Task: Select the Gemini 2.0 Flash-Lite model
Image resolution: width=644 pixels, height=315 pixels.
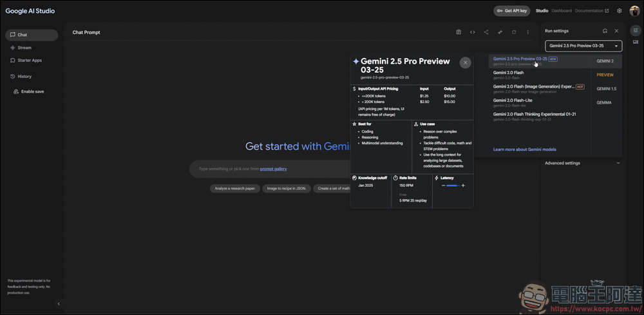Action: [x=540, y=102]
